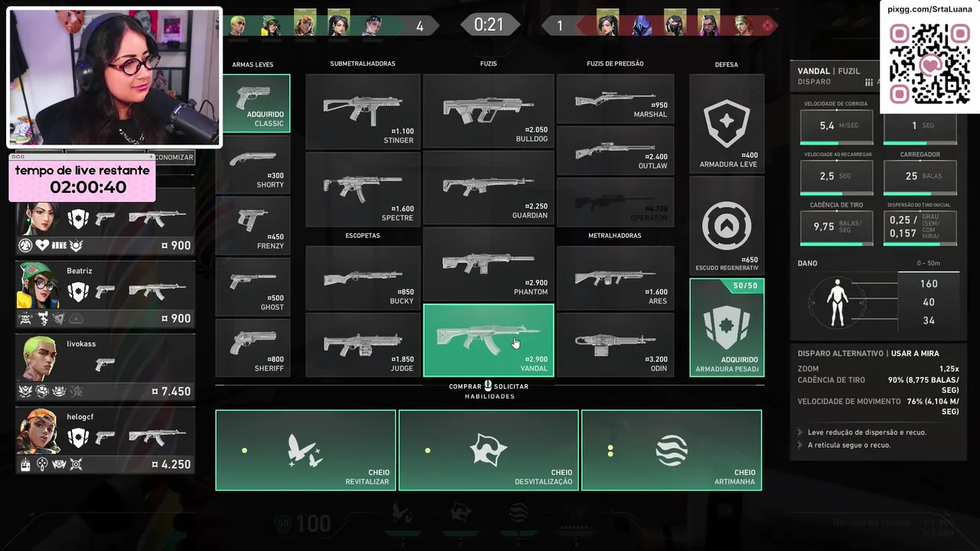Click team score 4
This screenshot has width=980, height=551.
tap(420, 26)
